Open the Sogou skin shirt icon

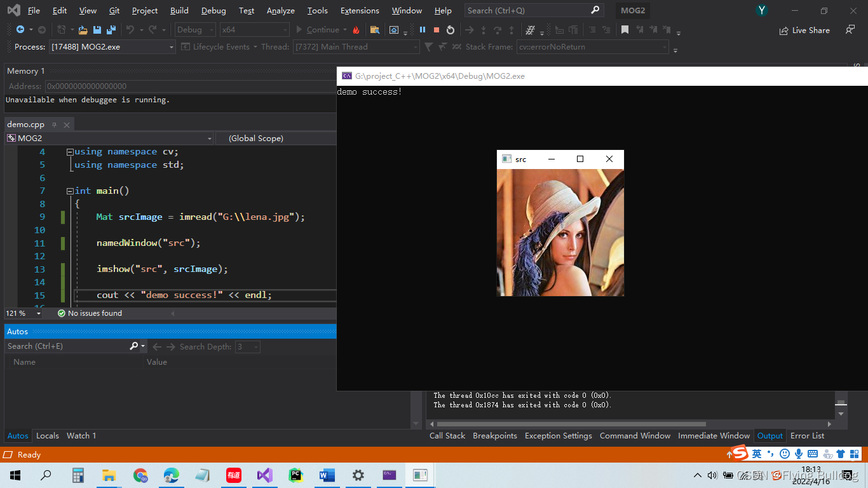click(x=841, y=454)
